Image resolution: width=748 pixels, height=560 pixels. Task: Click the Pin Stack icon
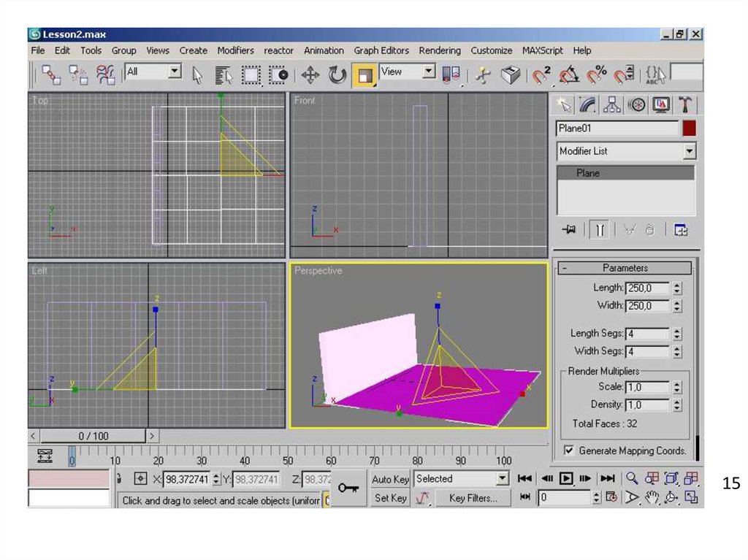pyautogui.click(x=569, y=229)
